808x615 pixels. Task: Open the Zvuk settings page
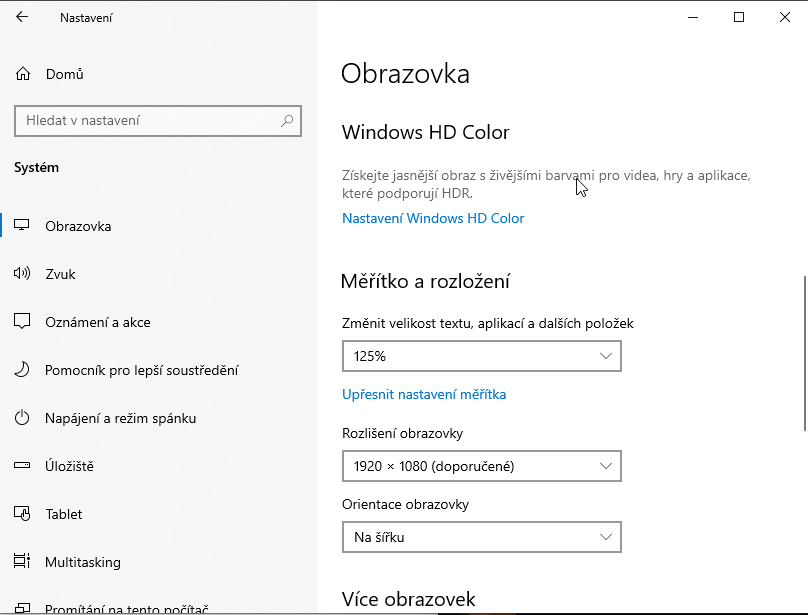60,274
